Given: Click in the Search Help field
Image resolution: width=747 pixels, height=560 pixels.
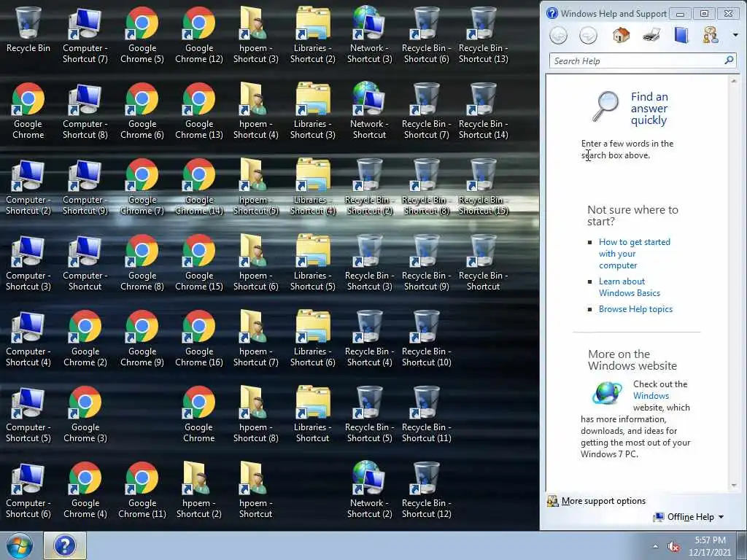Looking at the screenshot, I should 636,61.
